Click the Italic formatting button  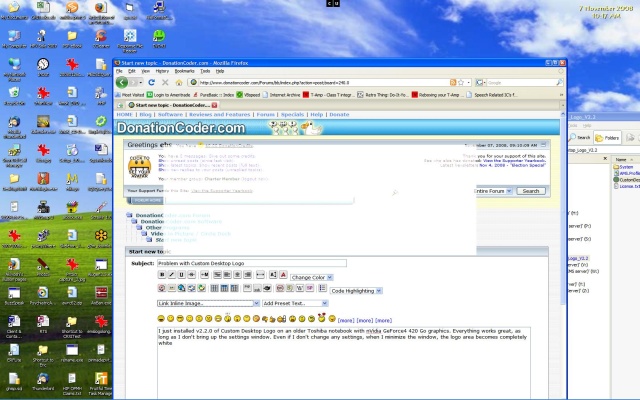173,275
